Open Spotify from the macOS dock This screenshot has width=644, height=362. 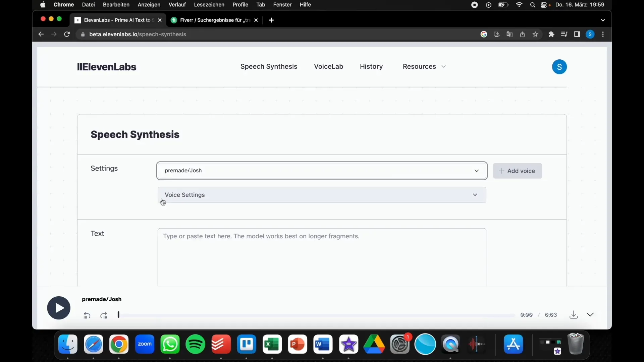pyautogui.click(x=196, y=344)
